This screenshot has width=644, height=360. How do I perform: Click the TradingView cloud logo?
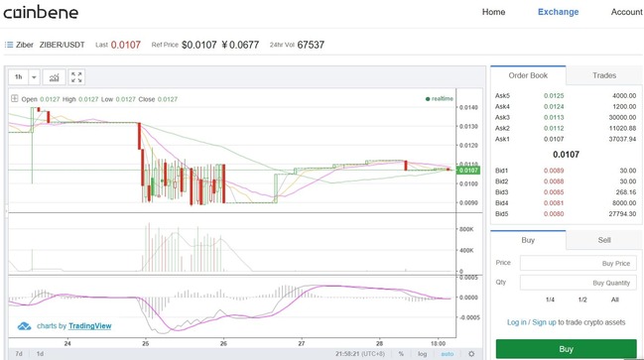pos(24,326)
